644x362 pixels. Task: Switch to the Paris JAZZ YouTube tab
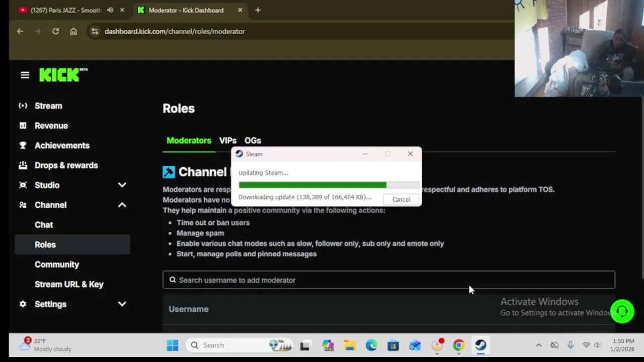65,10
